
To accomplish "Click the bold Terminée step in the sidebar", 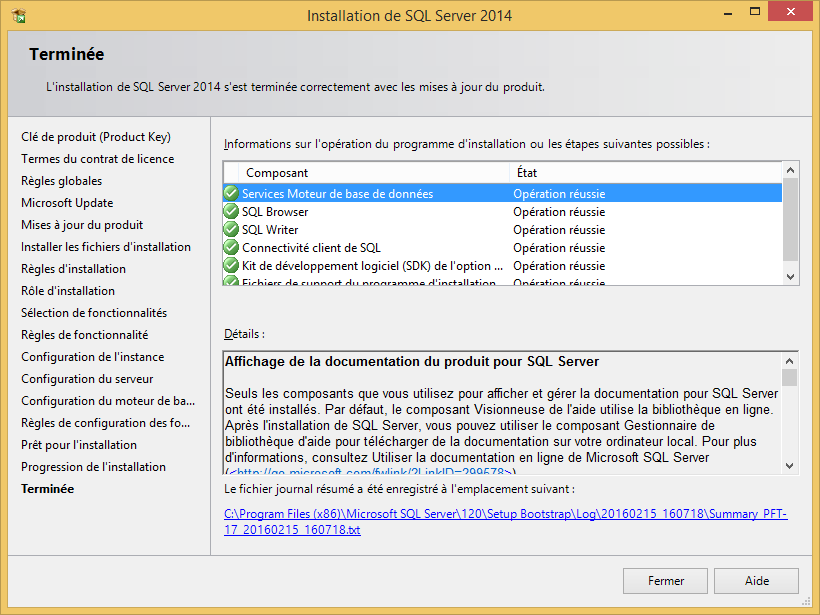I will pyautogui.click(x=47, y=488).
